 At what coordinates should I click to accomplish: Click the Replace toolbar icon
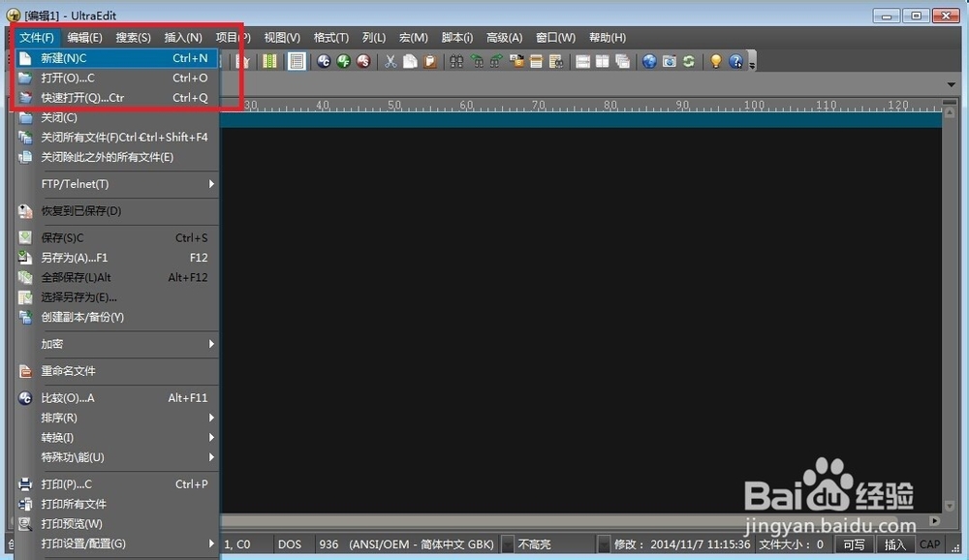[x=516, y=61]
